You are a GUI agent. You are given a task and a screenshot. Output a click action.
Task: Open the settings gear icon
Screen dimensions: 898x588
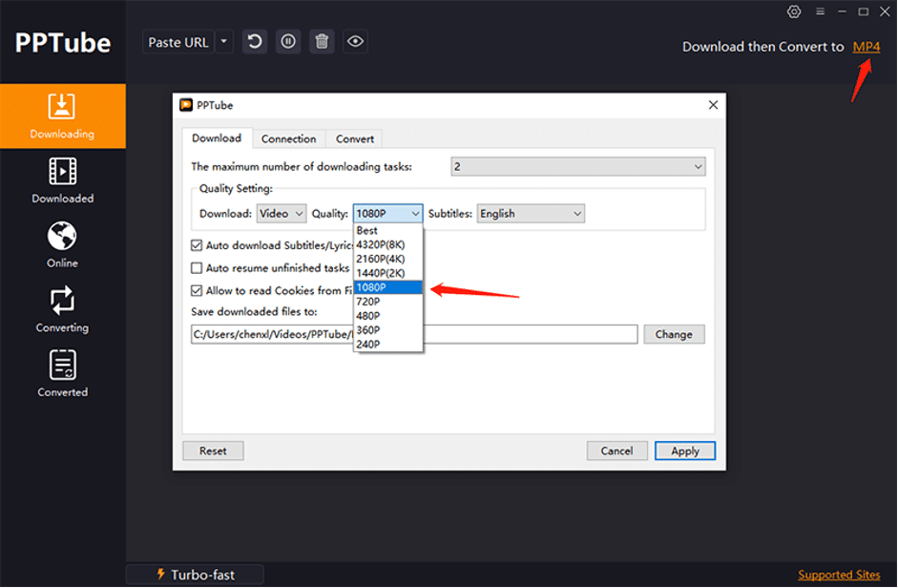tap(794, 11)
